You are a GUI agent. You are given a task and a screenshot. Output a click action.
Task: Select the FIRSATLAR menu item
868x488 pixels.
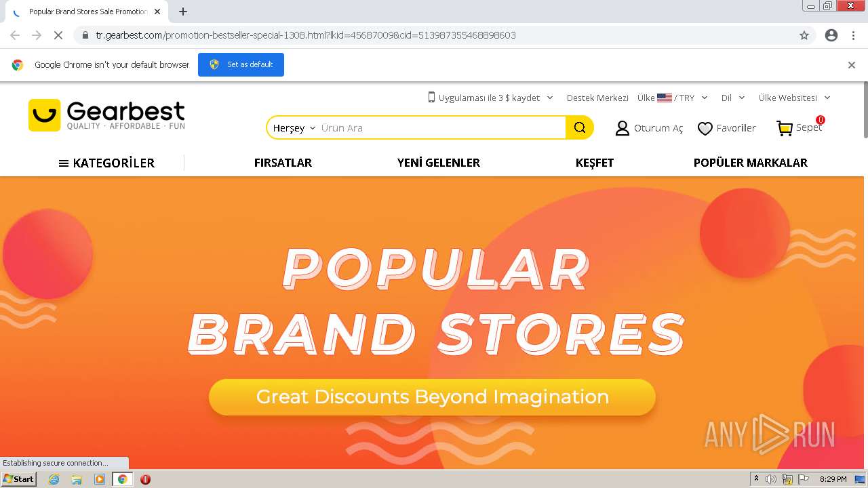(x=283, y=163)
